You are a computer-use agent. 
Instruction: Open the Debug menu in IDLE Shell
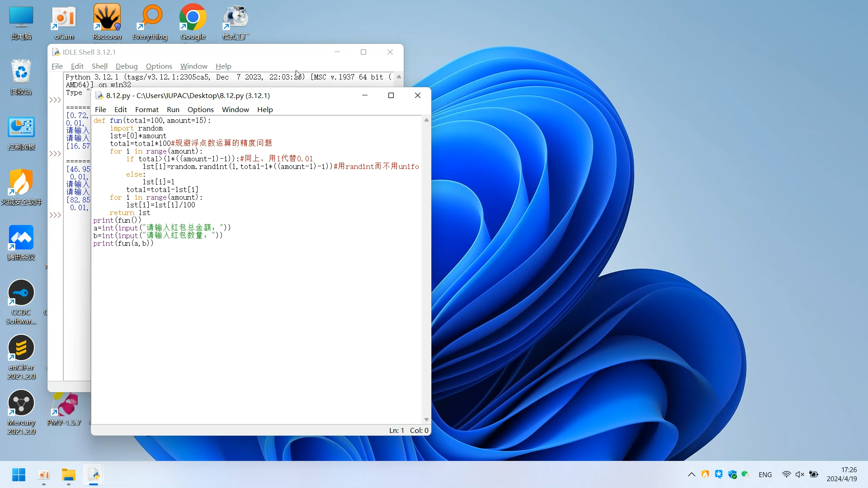(x=126, y=66)
